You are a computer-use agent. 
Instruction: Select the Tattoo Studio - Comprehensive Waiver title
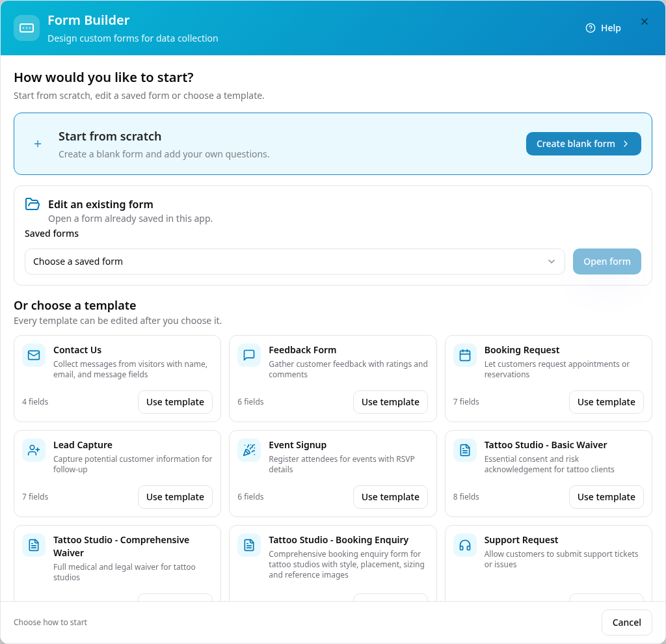point(121,546)
